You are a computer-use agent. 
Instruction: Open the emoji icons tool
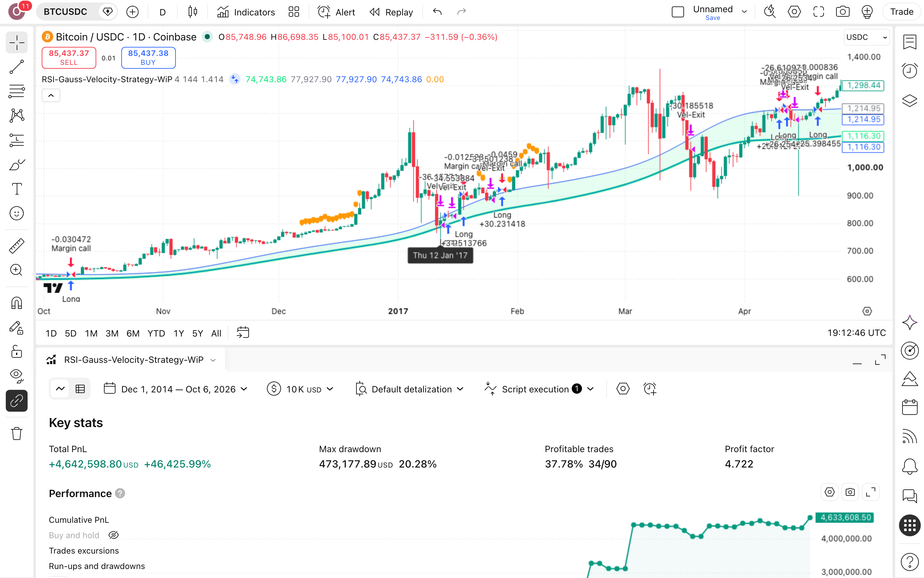17,213
